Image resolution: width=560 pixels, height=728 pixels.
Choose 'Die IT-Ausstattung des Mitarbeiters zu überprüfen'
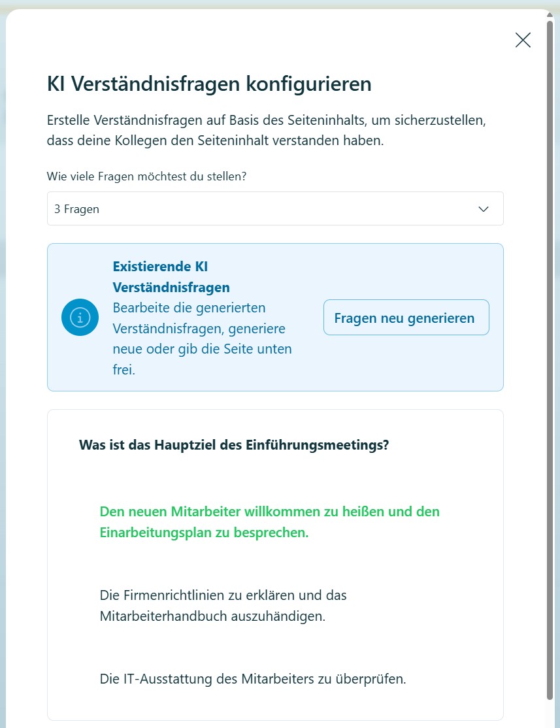[252, 679]
